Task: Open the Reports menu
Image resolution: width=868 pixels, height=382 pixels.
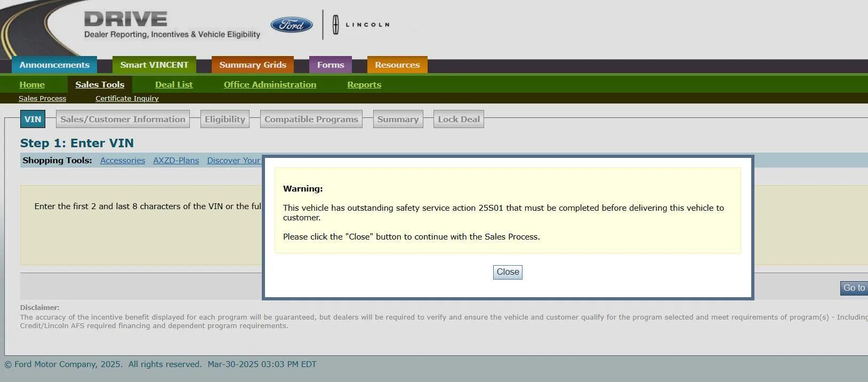Action: tap(364, 84)
